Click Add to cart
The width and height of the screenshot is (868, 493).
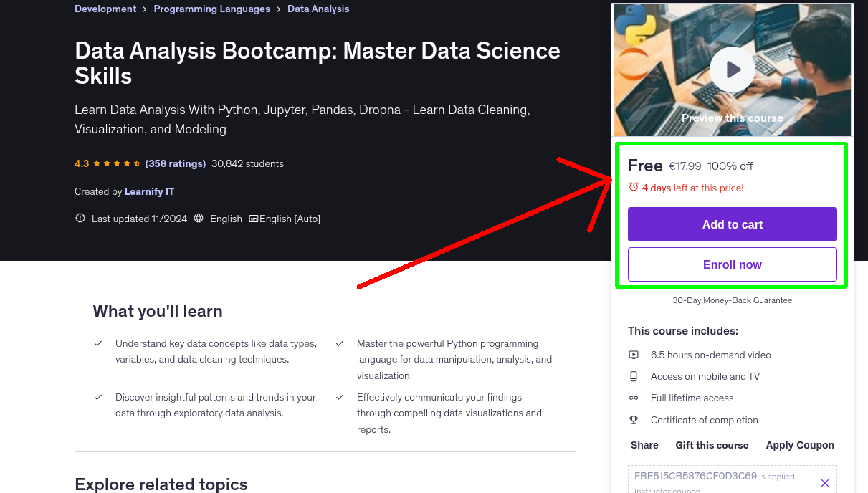pos(732,224)
